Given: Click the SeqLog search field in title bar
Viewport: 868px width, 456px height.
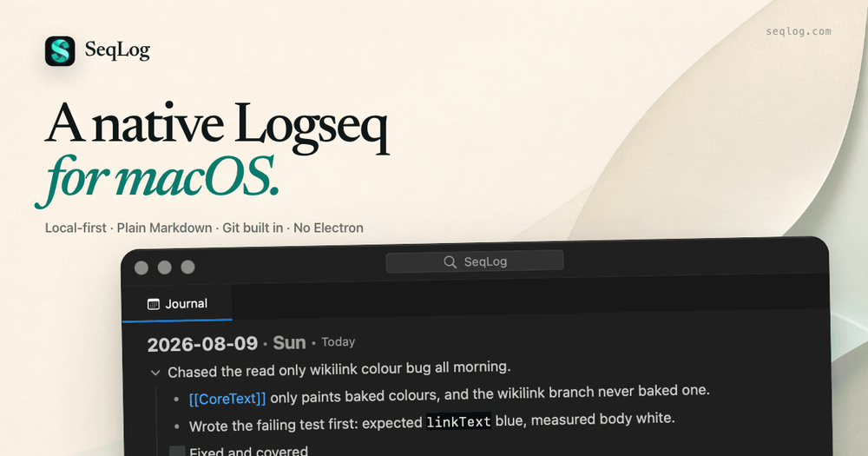Looking at the screenshot, I should tap(475, 261).
